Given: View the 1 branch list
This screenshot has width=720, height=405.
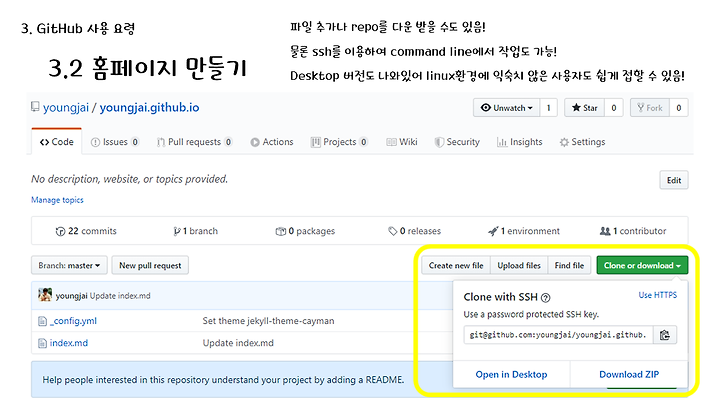Looking at the screenshot, I should click(195, 231).
